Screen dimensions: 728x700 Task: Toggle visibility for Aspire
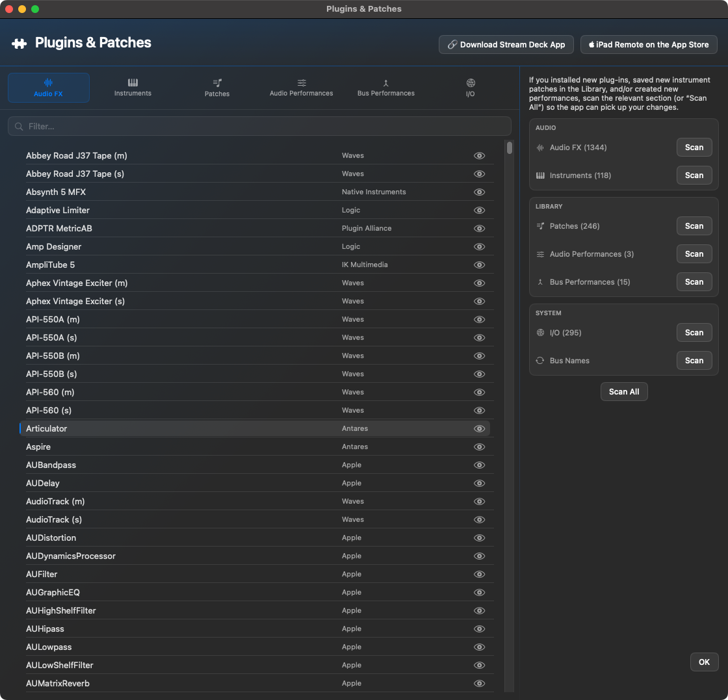479,447
